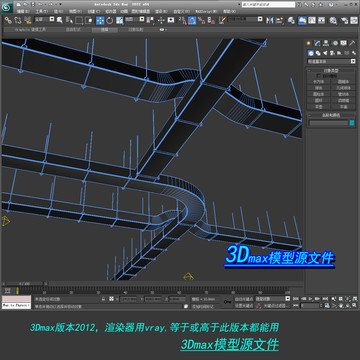Click the Use Pivot Point Center icon

[x=151, y=20]
